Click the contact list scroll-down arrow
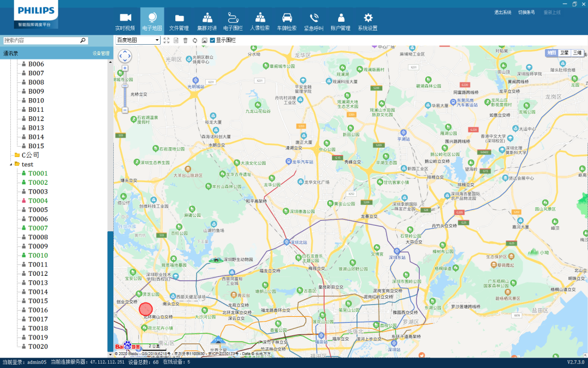588x368 pixels. click(x=110, y=354)
